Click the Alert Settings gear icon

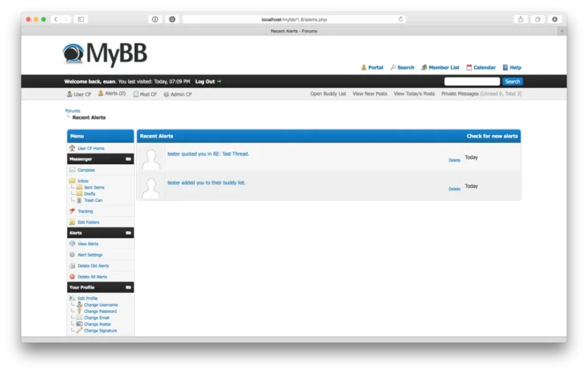pos(71,254)
